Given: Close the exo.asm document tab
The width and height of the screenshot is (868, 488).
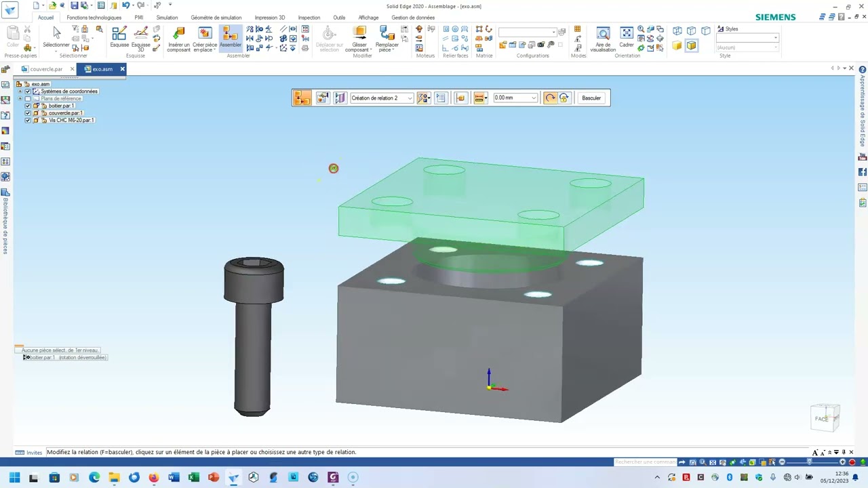Looking at the screenshot, I should tap(122, 69).
